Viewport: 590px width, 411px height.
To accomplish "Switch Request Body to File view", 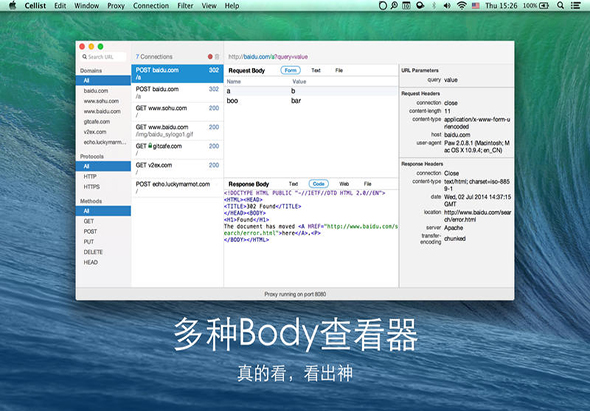I will point(339,70).
